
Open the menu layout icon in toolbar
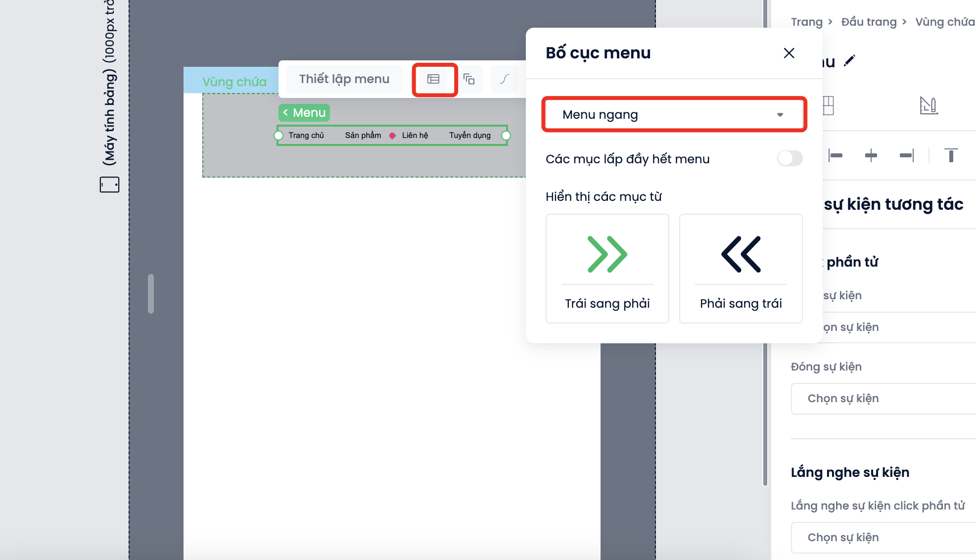(433, 79)
